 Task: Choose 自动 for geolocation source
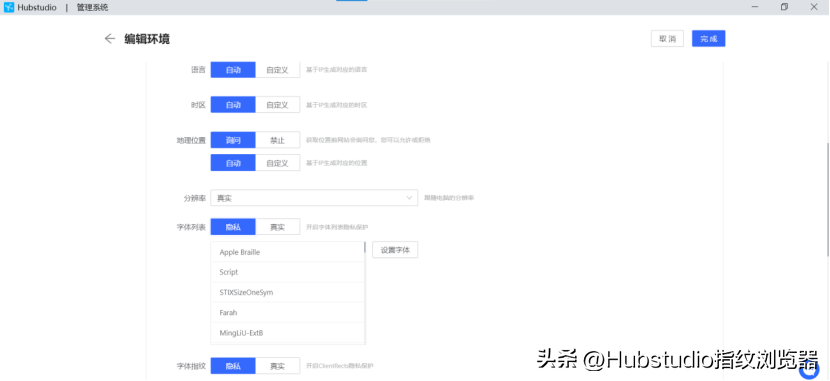pos(233,163)
